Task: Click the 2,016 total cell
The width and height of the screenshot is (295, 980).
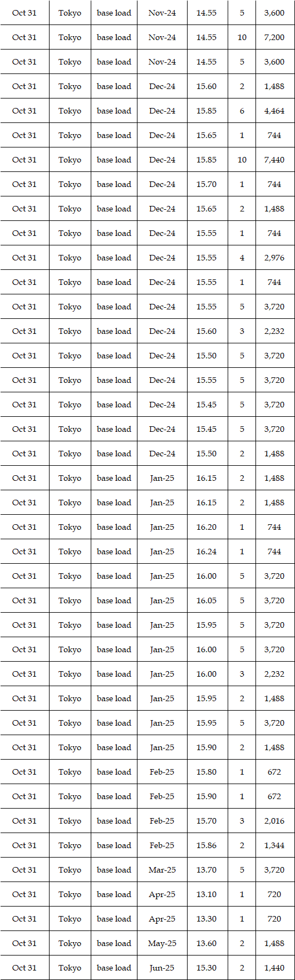Action: pos(274,821)
